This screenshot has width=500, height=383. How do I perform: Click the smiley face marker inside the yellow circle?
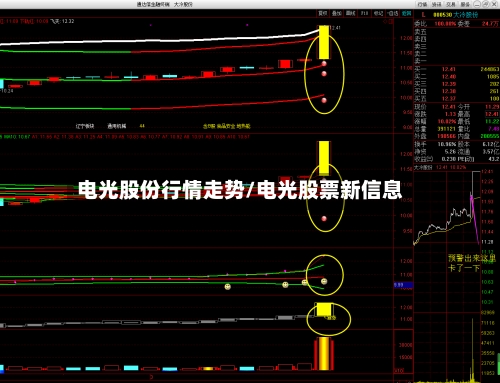coord(324,282)
